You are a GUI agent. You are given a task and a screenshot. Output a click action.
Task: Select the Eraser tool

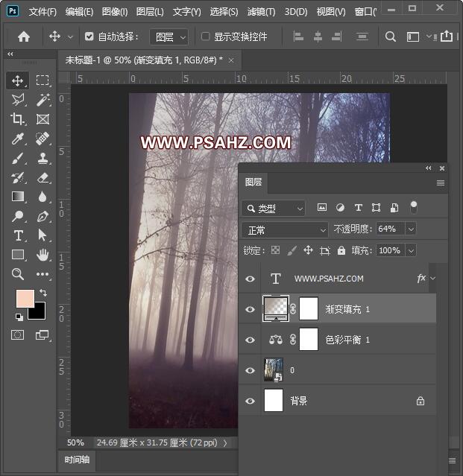(x=42, y=177)
